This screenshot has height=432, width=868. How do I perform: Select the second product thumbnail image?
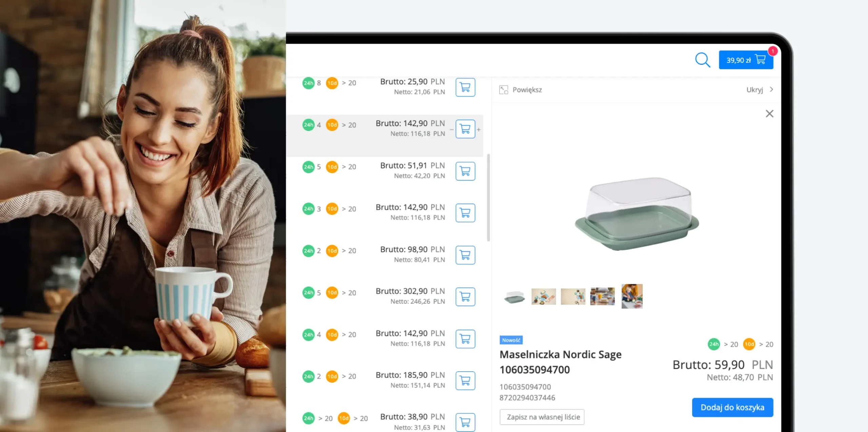point(543,296)
